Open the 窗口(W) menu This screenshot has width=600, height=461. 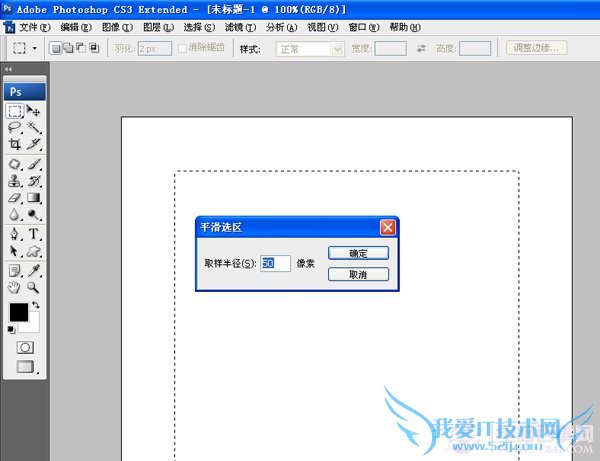pos(364,28)
